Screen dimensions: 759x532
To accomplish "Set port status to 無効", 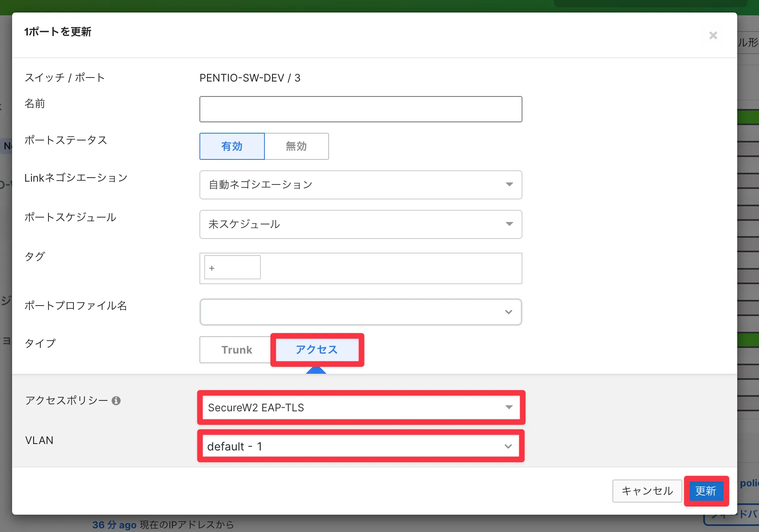I will click(x=296, y=146).
